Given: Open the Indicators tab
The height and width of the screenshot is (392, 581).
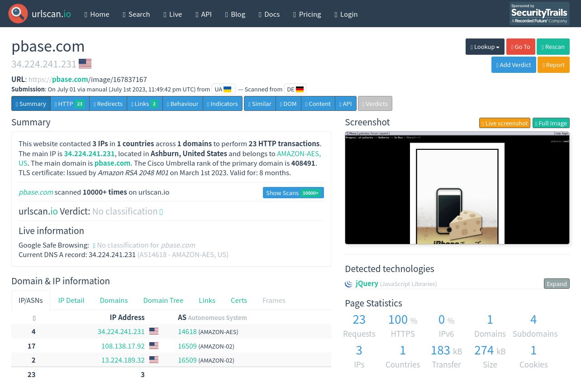Looking at the screenshot, I should [x=223, y=104].
